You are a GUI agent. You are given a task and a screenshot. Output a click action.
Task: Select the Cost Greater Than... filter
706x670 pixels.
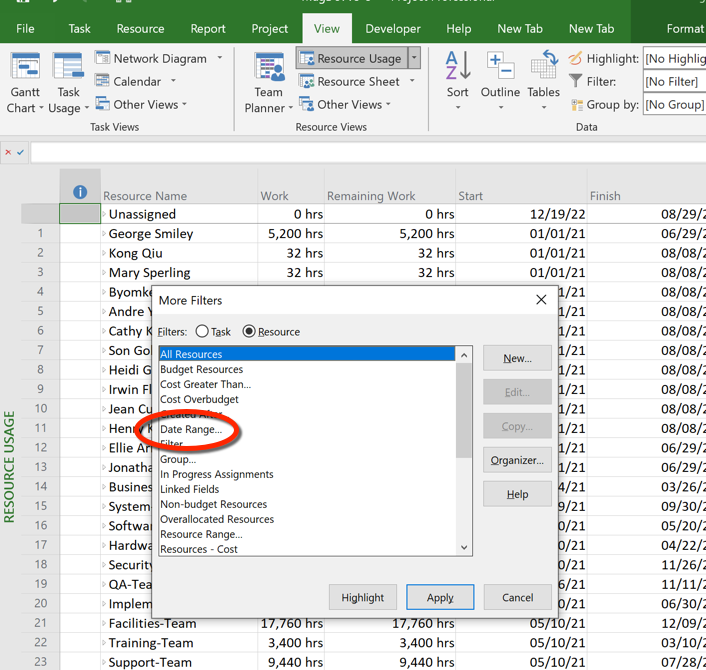tap(307, 384)
